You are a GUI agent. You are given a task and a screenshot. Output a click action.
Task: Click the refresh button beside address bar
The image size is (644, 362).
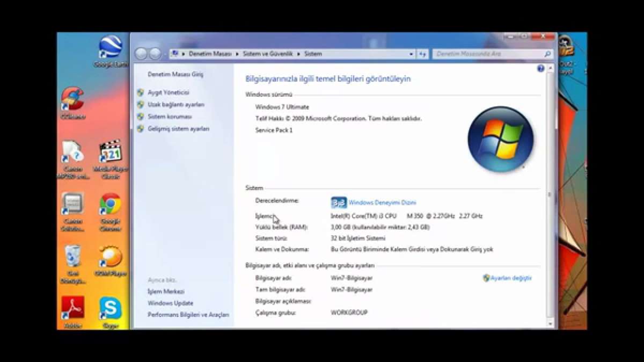point(423,54)
